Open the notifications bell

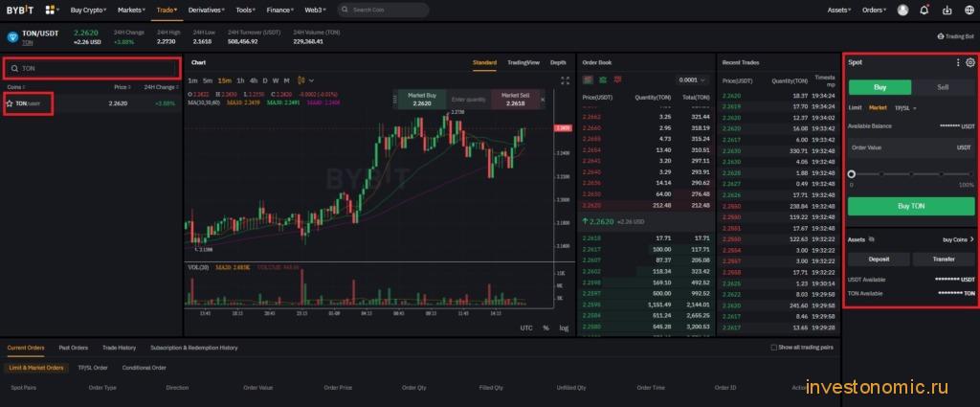[924, 10]
